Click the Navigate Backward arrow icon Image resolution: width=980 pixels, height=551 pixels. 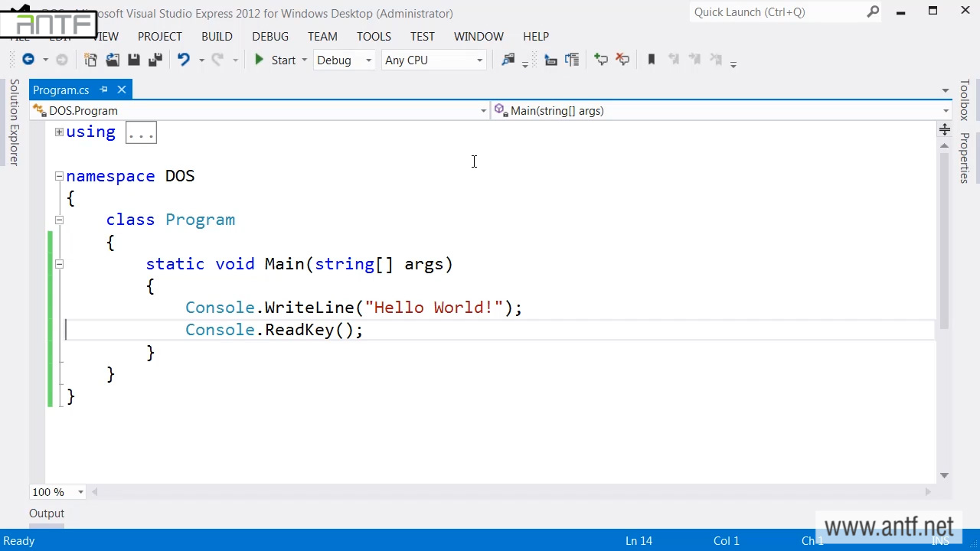[x=28, y=60]
